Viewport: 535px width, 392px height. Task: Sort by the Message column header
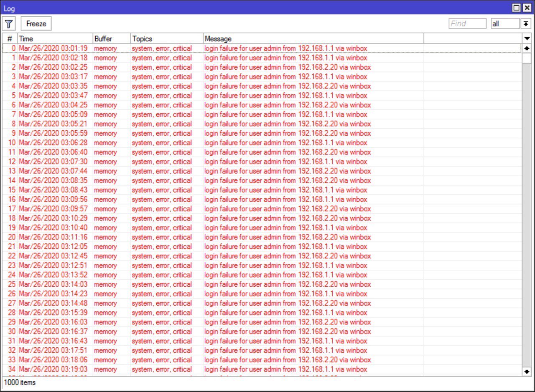pos(313,39)
